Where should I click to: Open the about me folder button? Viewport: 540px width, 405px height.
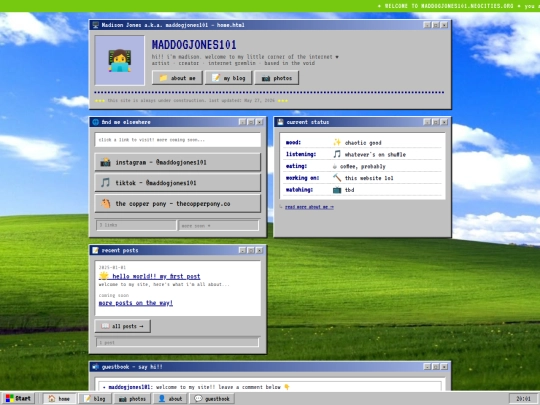(177, 78)
